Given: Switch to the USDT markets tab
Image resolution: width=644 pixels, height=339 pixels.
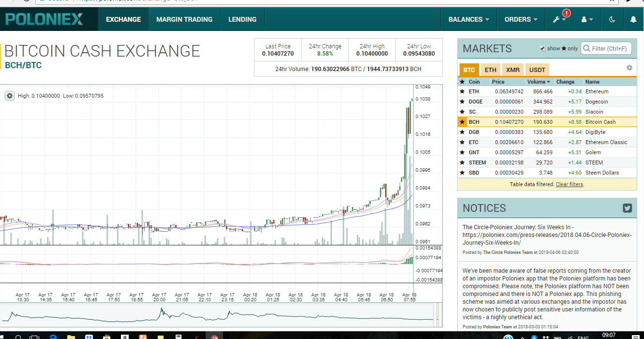Looking at the screenshot, I should click(x=537, y=70).
